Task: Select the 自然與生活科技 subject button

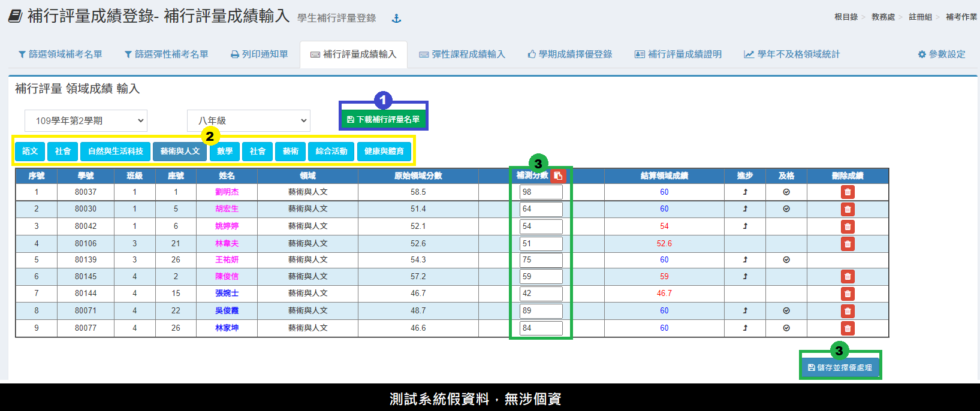Action: click(x=115, y=152)
